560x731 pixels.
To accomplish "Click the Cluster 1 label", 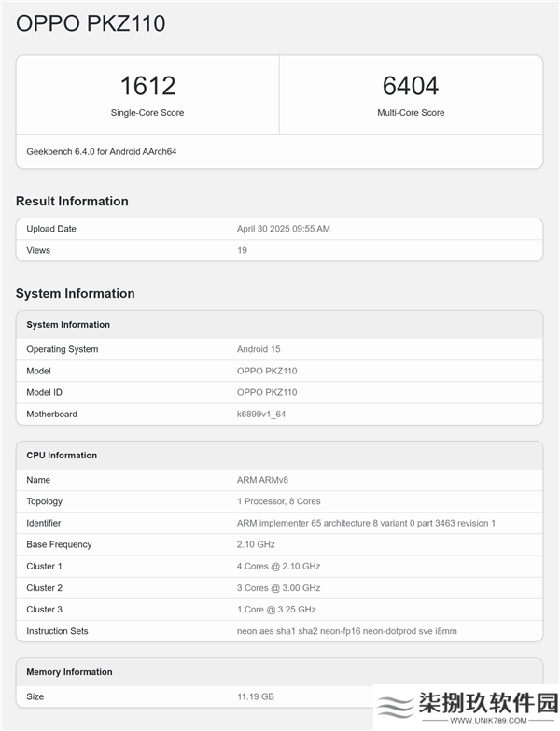I will pos(44,566).
